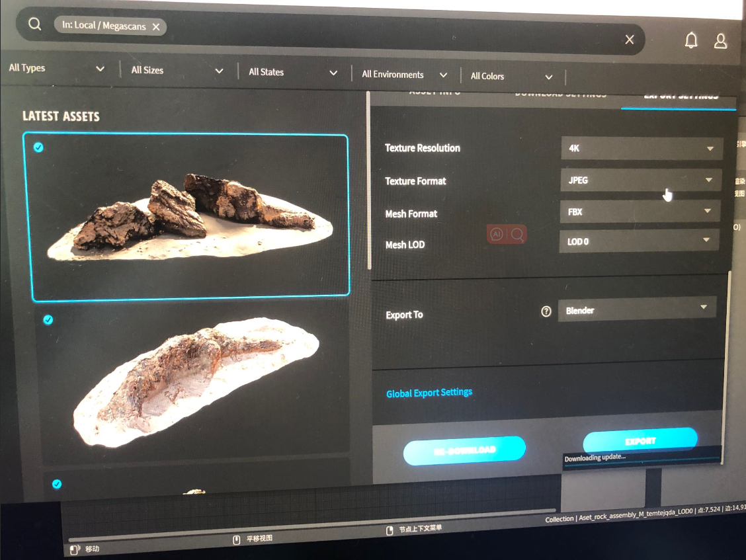Click the 平移视图 status text in Blender
Viewport: 746px width, 560px height.
pos(259,538)
